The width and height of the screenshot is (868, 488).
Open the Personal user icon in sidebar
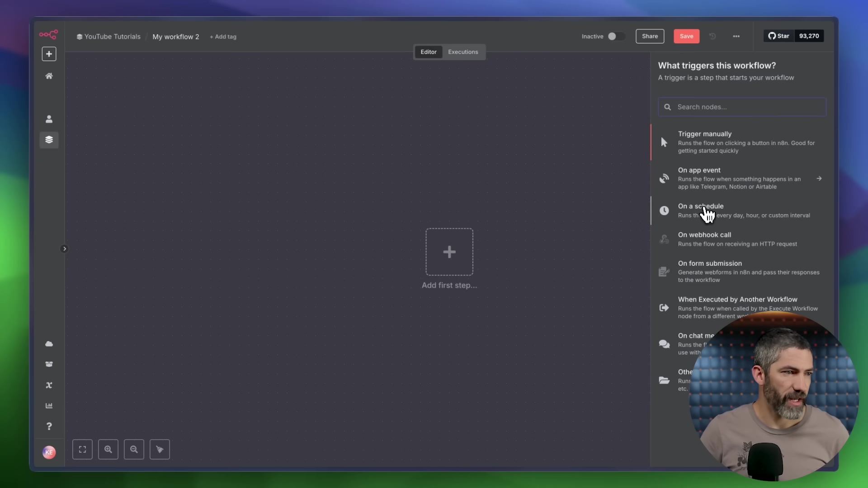pos(49,119)
